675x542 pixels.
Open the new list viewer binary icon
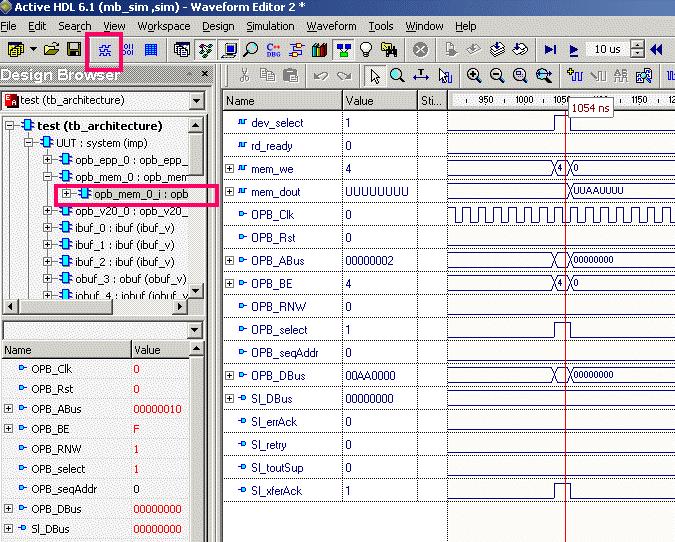coord(128,50)
